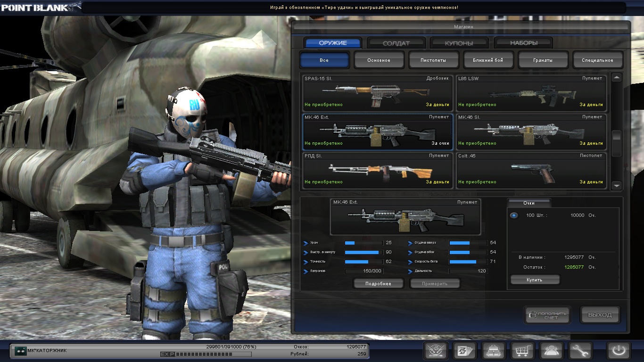Viewport: 644px width, 362px height.
Task: Select the SPAS-15 SI. shotgun card
Action: pos(378,92)
